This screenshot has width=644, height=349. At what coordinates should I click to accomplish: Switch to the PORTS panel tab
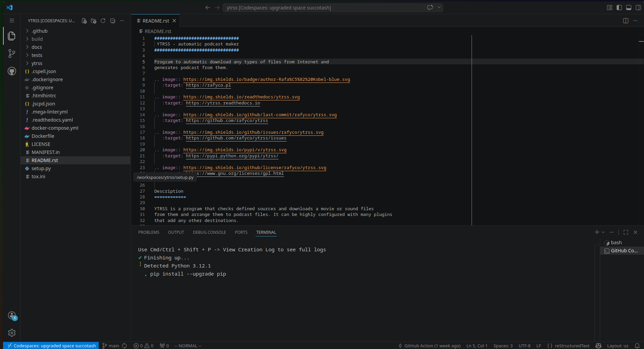click(x=241, y=232)
